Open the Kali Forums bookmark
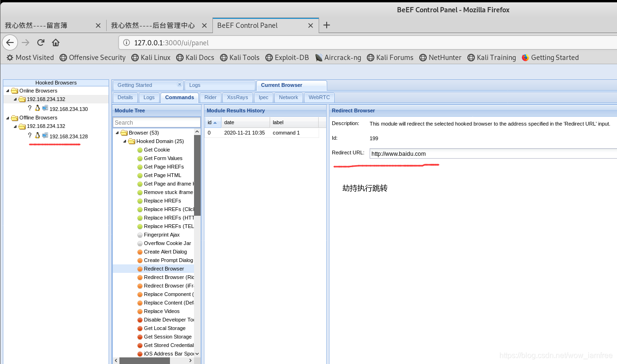The height and width of the screenshot is (364, 617). pyautogui.click(x=390, y=58)
